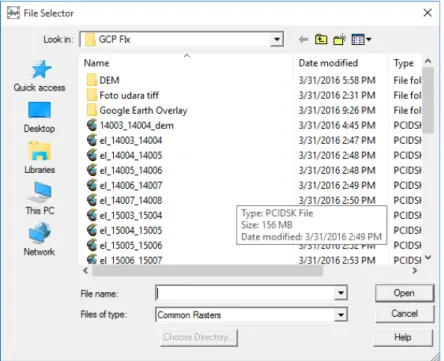Click the vertical scrollbar up arrow
The height and width of the screenshot is (361, 444).
(428, 61)
